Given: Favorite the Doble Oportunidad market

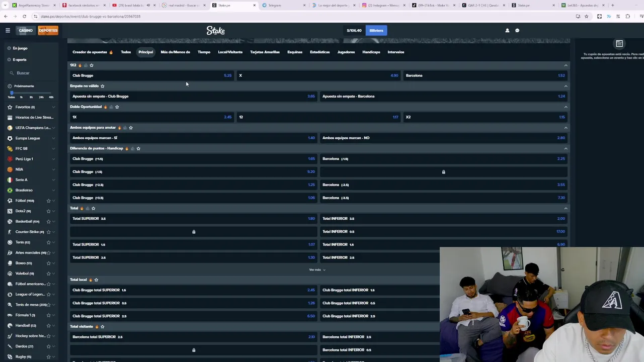Looking at the screenshot, I should [117, 107].
